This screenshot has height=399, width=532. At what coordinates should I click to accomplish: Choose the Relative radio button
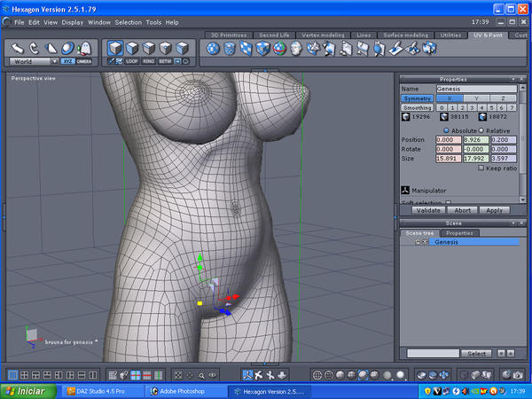coord(481,129)
